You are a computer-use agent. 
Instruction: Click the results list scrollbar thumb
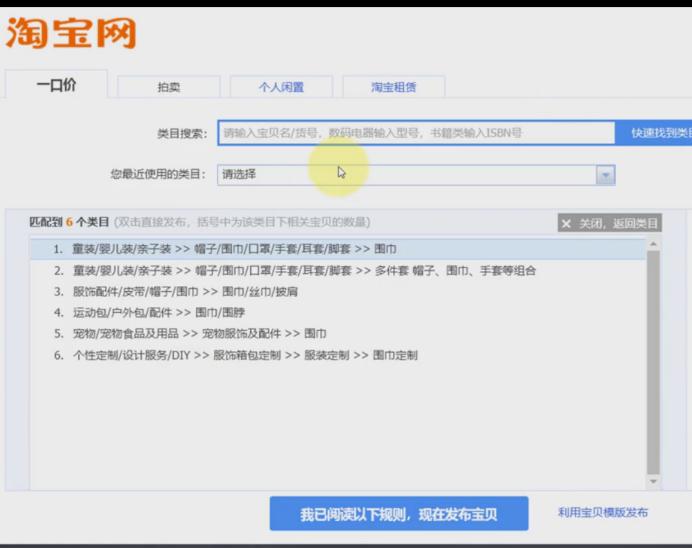point(654,362)
